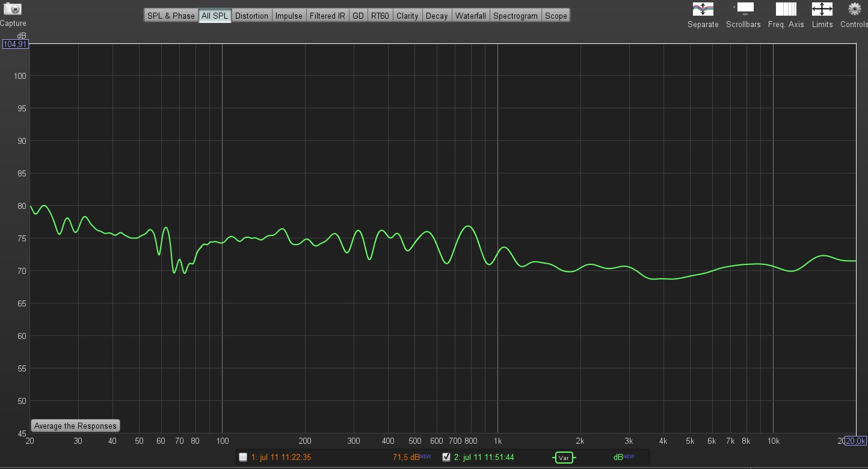Click the 100 frequency axis label
Screen dimensions: 868x469
click(222, 441)
